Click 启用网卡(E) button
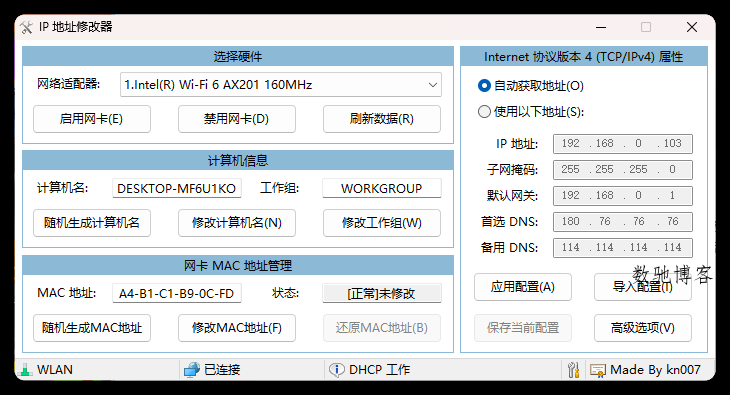 pyautogui.click(x=92, y=119)
